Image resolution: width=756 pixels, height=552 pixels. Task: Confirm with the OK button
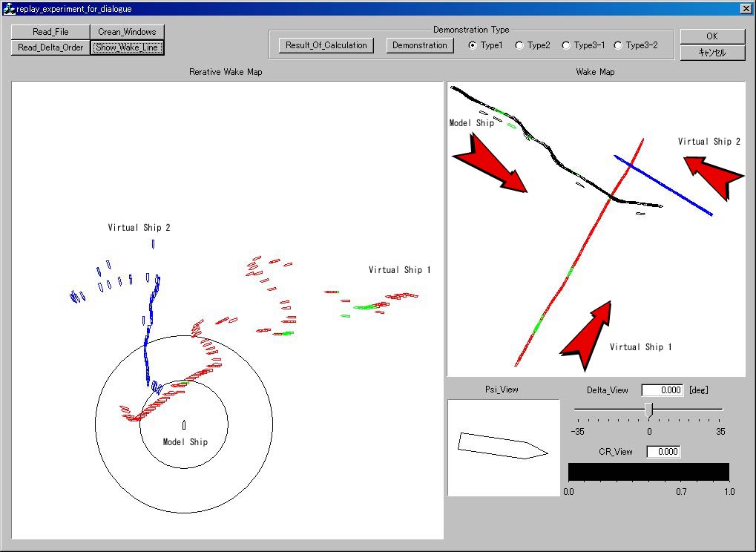point(712,36)
